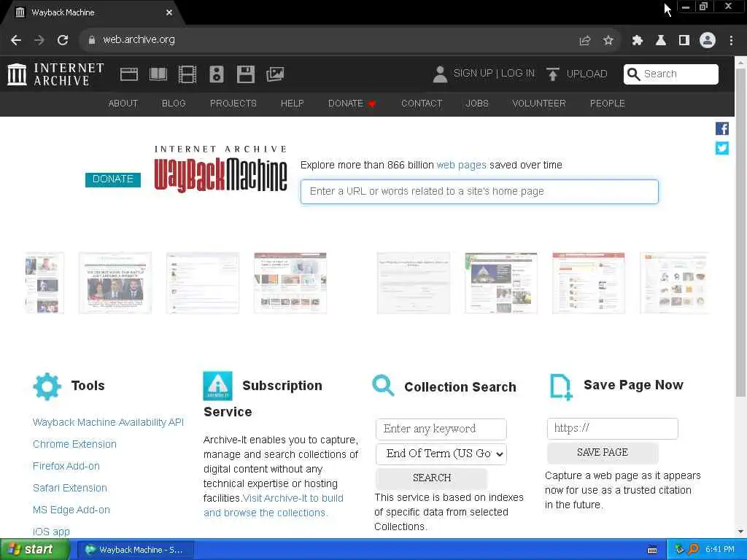
Task: Open the Software floppy disk icon
Action: [x=246, y=74]
